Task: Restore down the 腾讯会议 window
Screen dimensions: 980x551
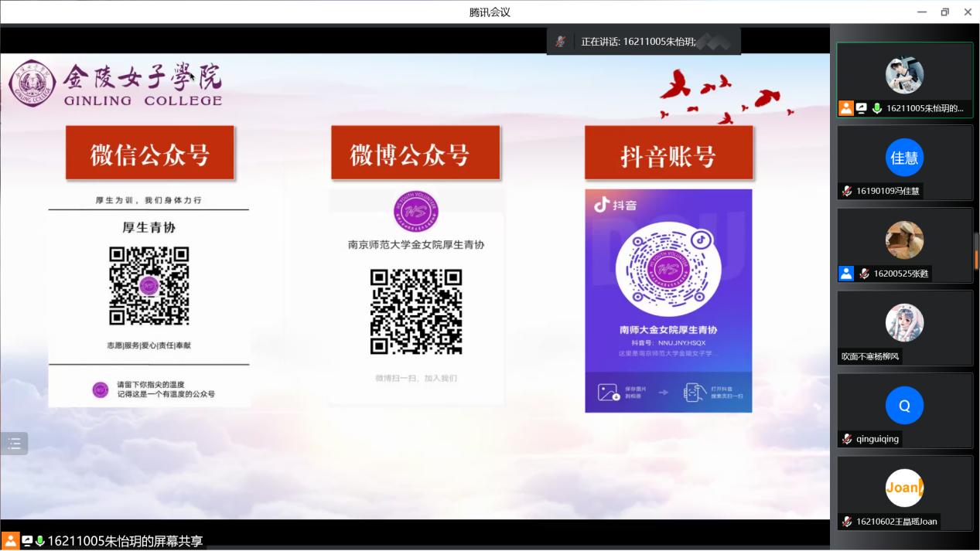Action: tap(944, 12)
